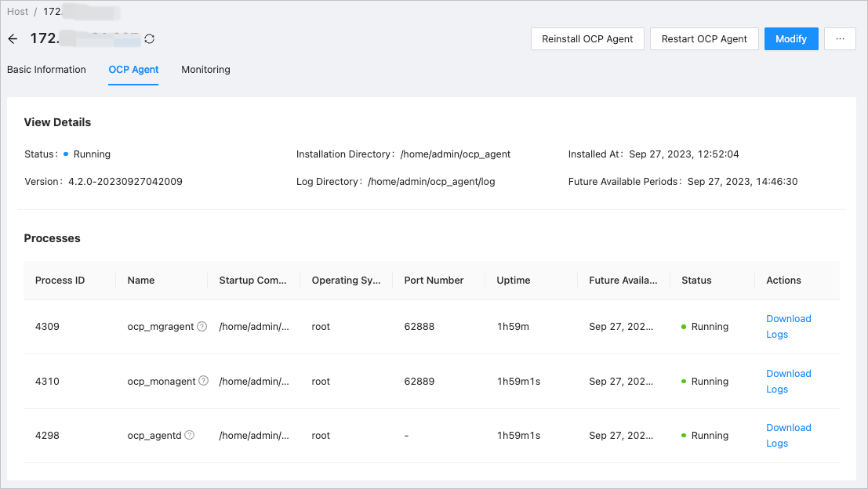
Task: Go to Host breadcrumb link
Action: coord(17,12)
